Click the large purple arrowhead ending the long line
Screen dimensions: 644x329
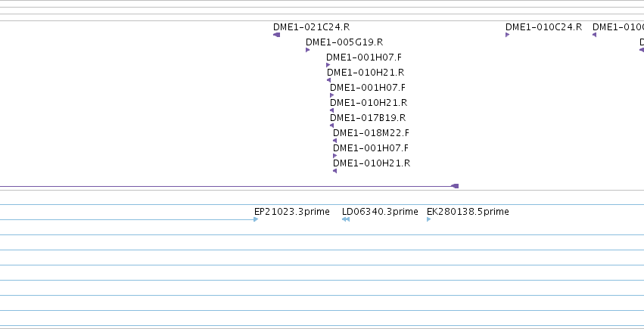coord(455,186)
